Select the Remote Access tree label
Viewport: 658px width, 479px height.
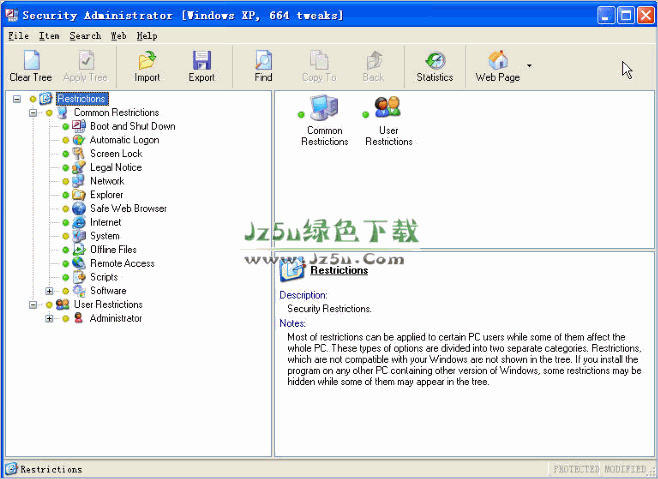[x=123, y=263]
